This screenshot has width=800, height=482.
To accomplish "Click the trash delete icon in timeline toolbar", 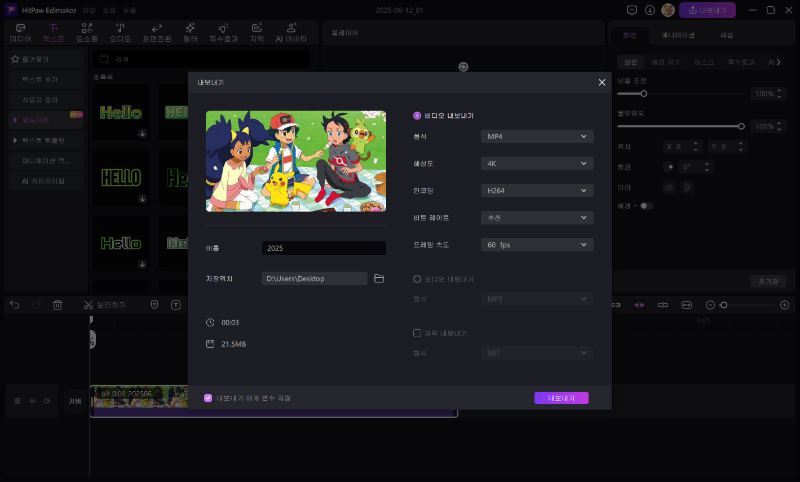I will (57, 304).
